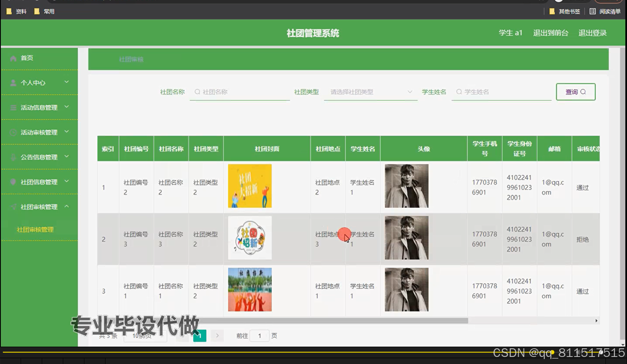Viewport: 627px width, 364px height.
Task: Click the 学生 a1 user label
Action: coord(511,33)
